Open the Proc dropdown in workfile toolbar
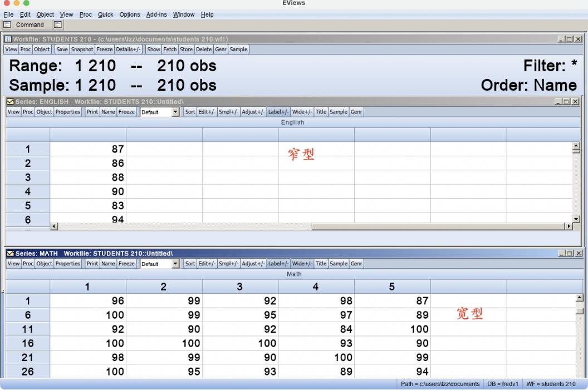This screenshot has height=390, width=588. pos(26,50)
